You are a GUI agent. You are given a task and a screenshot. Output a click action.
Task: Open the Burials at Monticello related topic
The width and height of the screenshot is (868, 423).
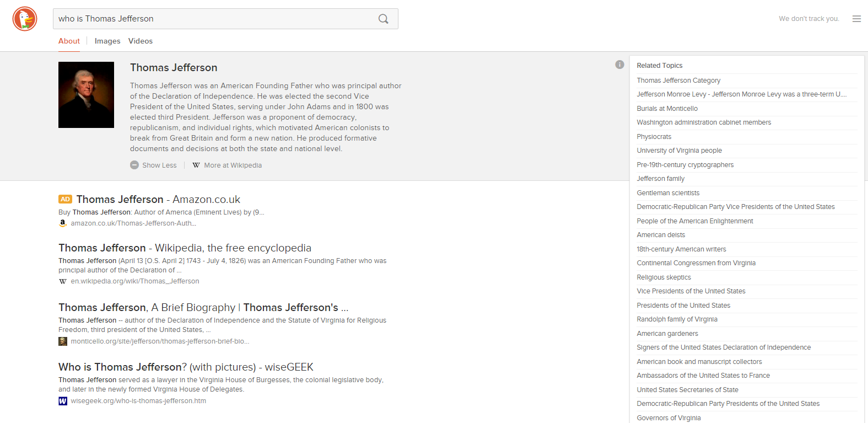pyautogui.click(x=667, y=109)
